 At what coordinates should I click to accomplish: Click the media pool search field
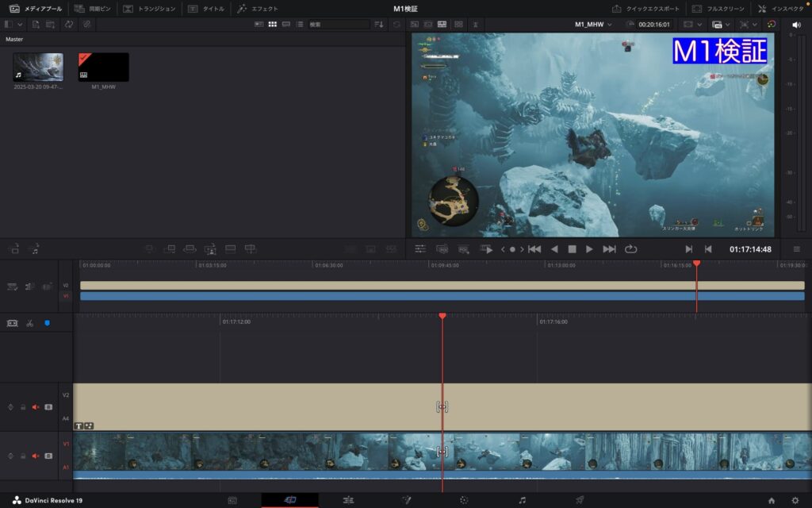339,25
